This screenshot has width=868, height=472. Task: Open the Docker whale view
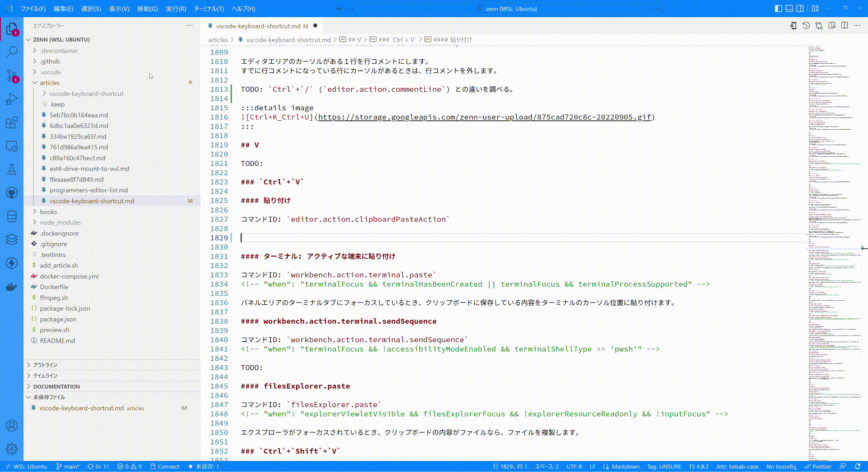[x=12, y=287]
